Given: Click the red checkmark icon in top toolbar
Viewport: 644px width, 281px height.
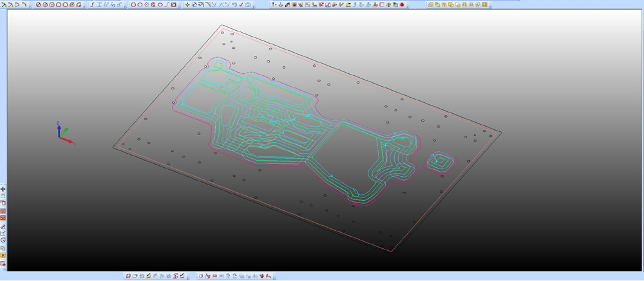Looking at the screenshot, I should (241, 5).
